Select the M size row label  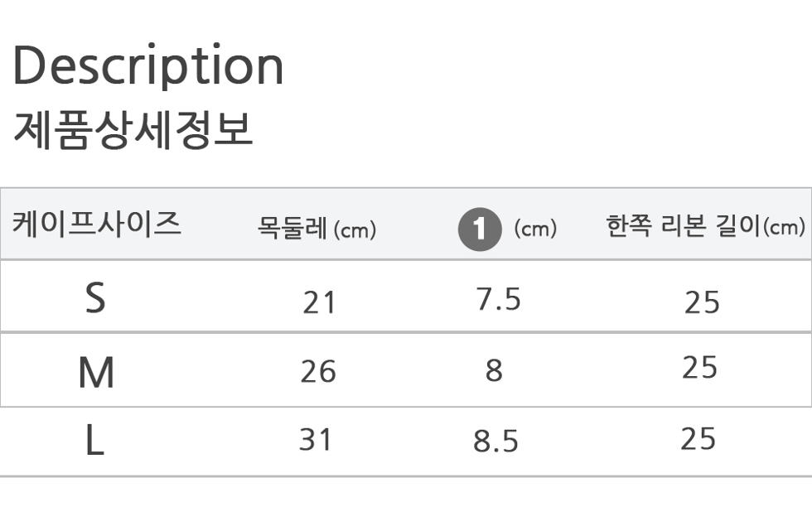(96, 373)
